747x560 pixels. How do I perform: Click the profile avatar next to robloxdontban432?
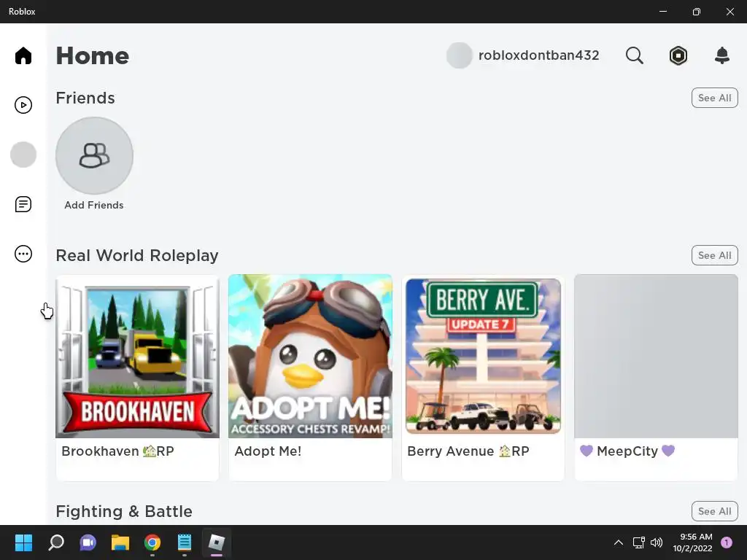coord(459,55)
